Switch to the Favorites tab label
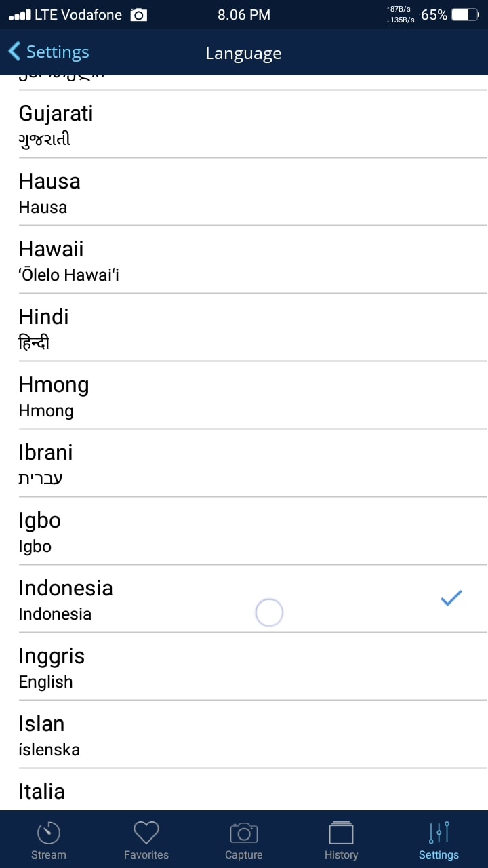This screenshot has width=488, height=868. (x=146, y=854)
